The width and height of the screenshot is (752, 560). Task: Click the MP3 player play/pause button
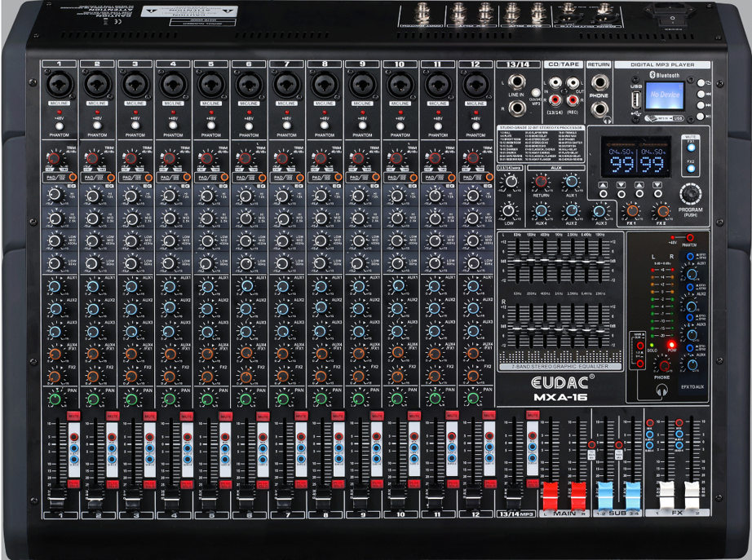701,116
